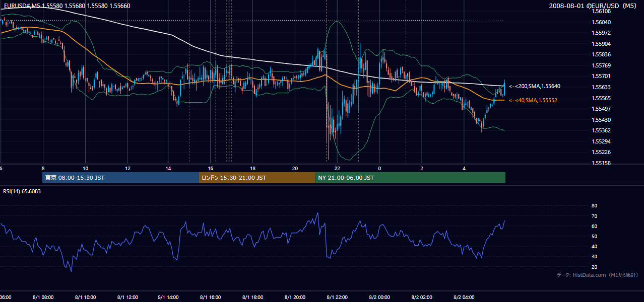The image size is (644, 302).
Task: Click hour label 12 under price chart
Action: (x=127, y=168)
